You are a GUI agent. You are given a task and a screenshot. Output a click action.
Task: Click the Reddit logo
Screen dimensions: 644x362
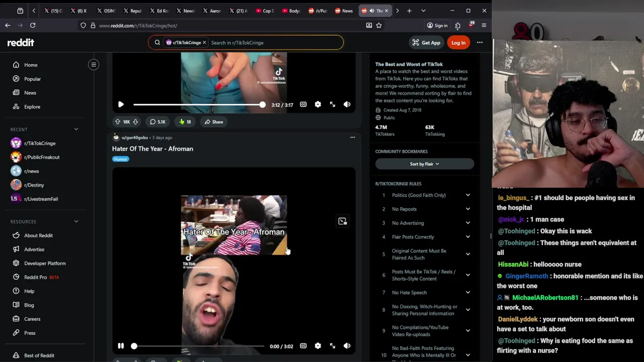point(21,43)
